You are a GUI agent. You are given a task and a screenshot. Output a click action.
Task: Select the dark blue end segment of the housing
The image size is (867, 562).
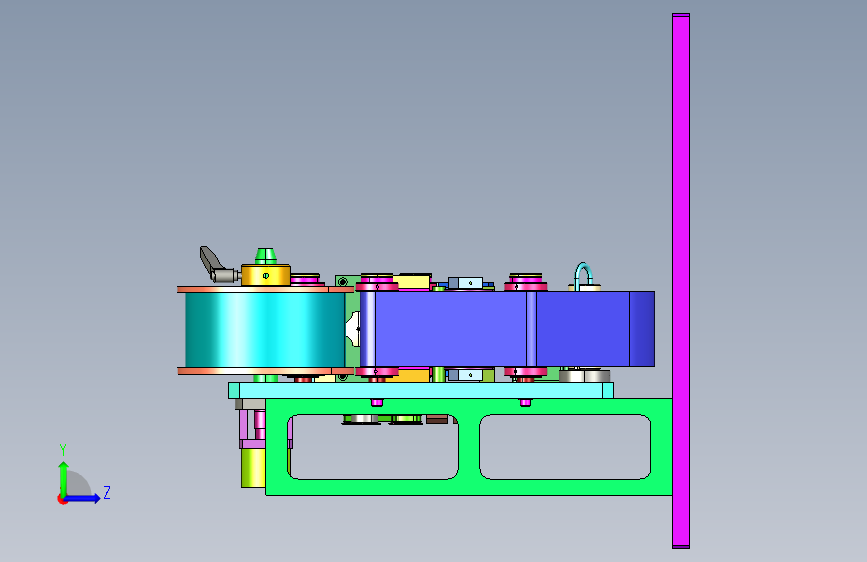[x=642, y=329]
